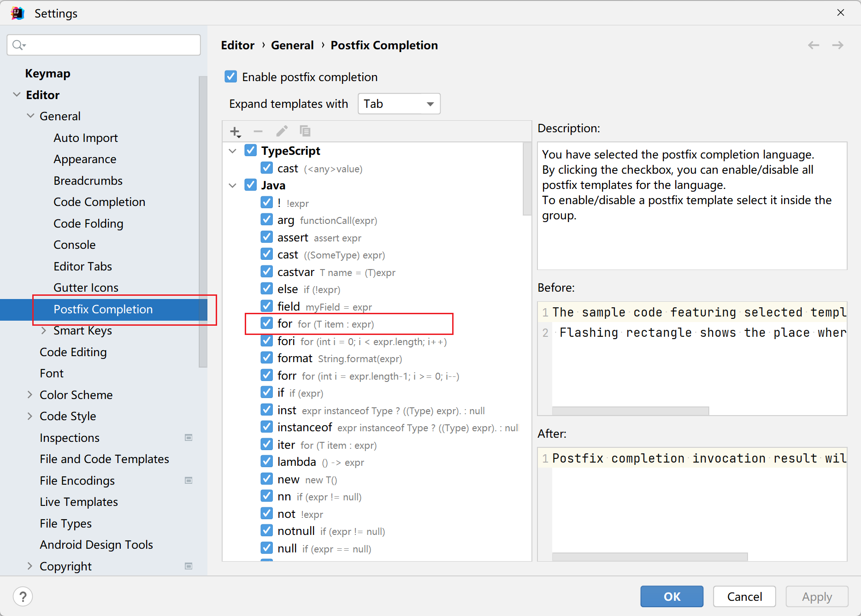Click the duplicate template icon
Screen dimensions: 861x616
(305, 132)
